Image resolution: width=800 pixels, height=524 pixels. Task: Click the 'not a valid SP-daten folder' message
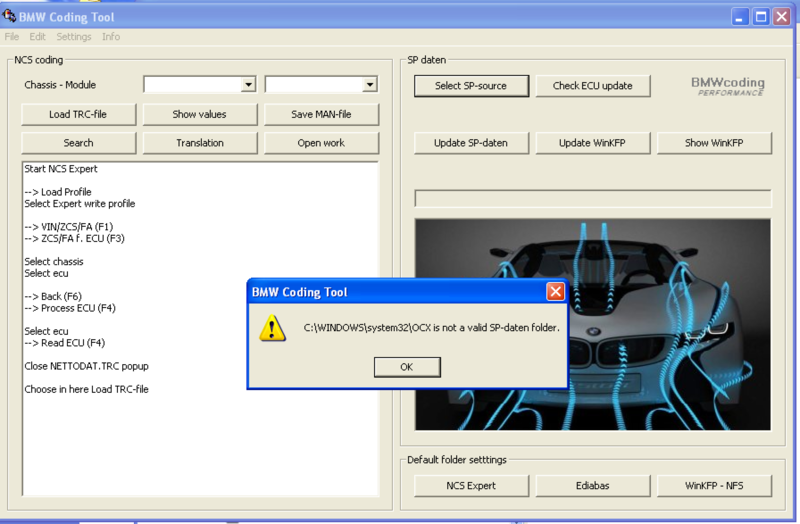pos(432,328)
